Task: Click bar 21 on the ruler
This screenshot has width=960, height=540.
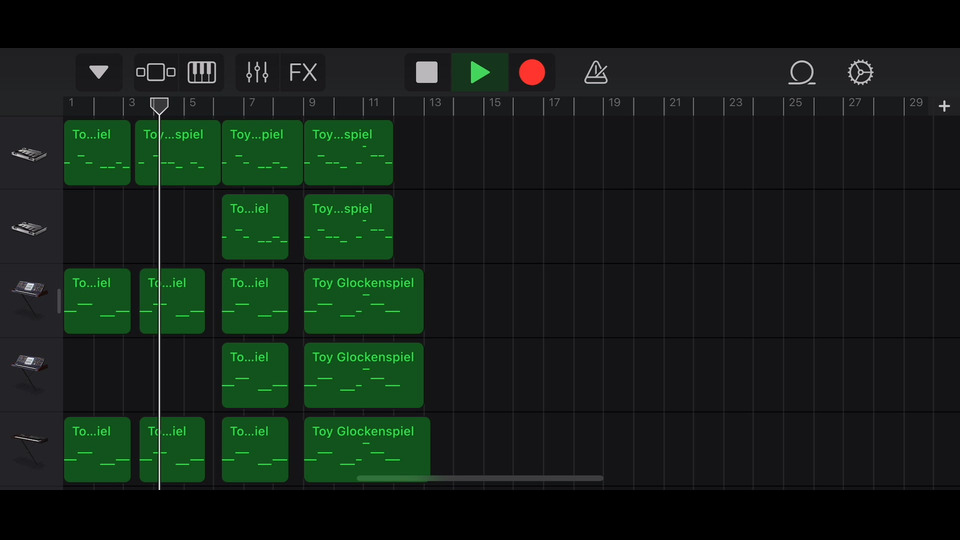Action: [675, 103]
